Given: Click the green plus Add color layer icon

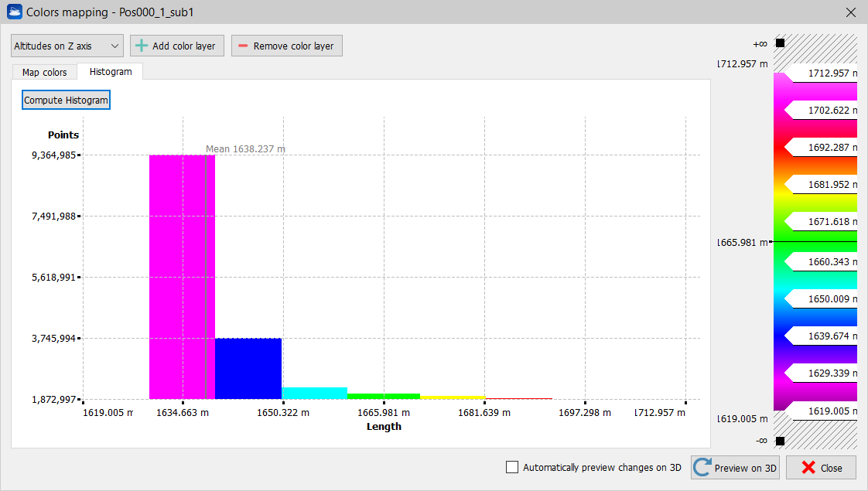Looking at the screenshot, I should click(142, 46).
